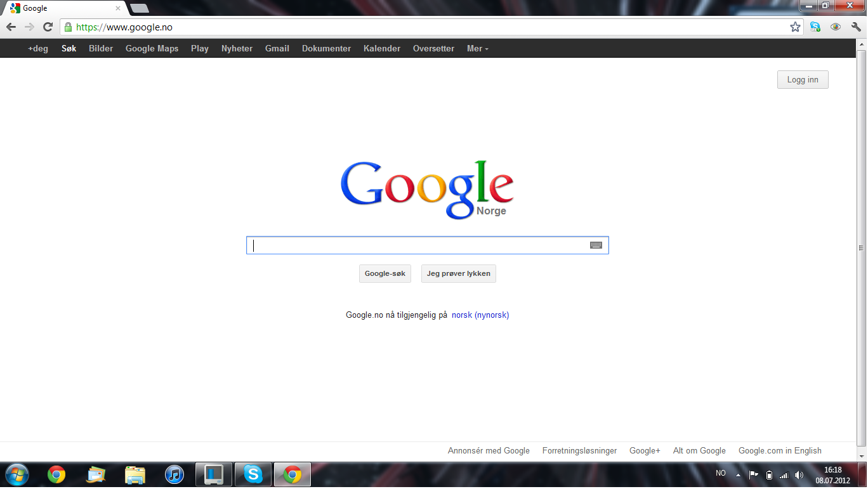Click the browser forward arrow
Viewport: 868px width, 489px height.
click(x=29, y=27)
